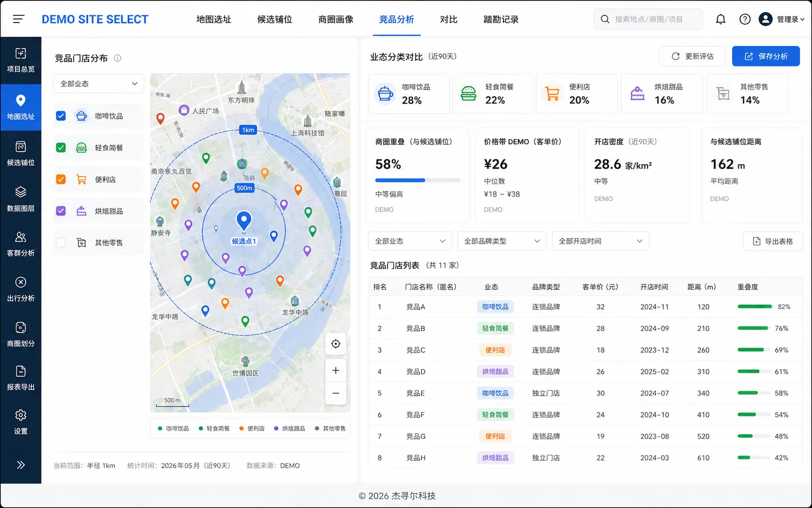Uncheck the 便利店 checkbox
This screenshot has height=508, width=812.
point(61,179)
